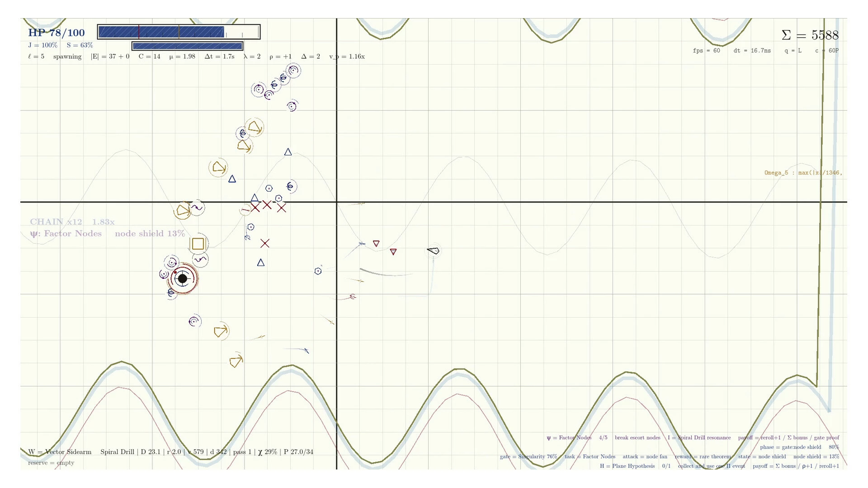Screen dimensions: 868x488
Task: Click the lowest gold pentagon enemy
Action: pos(236,361)
